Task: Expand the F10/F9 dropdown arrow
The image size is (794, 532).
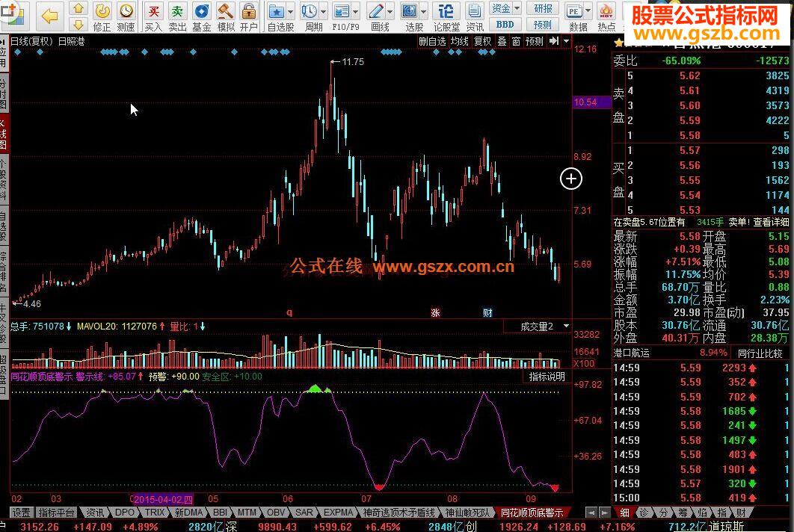Action: (356, 11)
